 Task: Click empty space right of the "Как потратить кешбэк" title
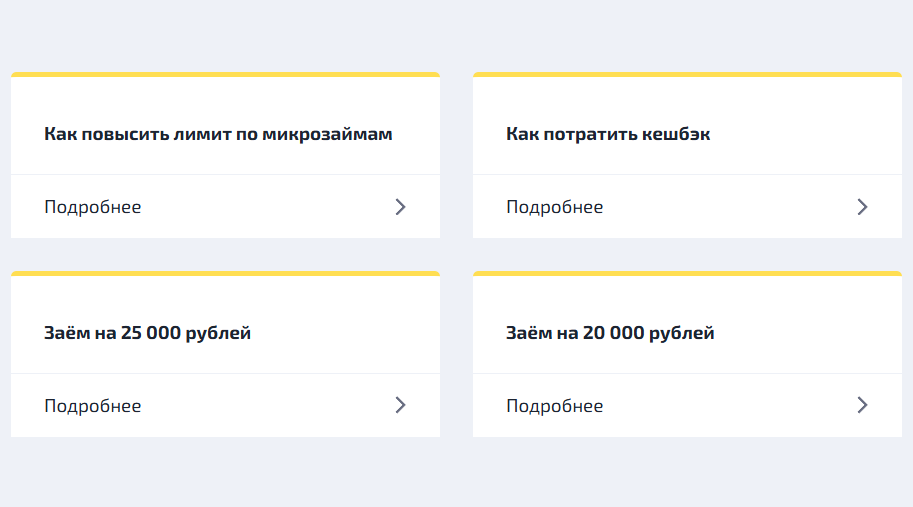pyautogui.click(x=800, y=134)
